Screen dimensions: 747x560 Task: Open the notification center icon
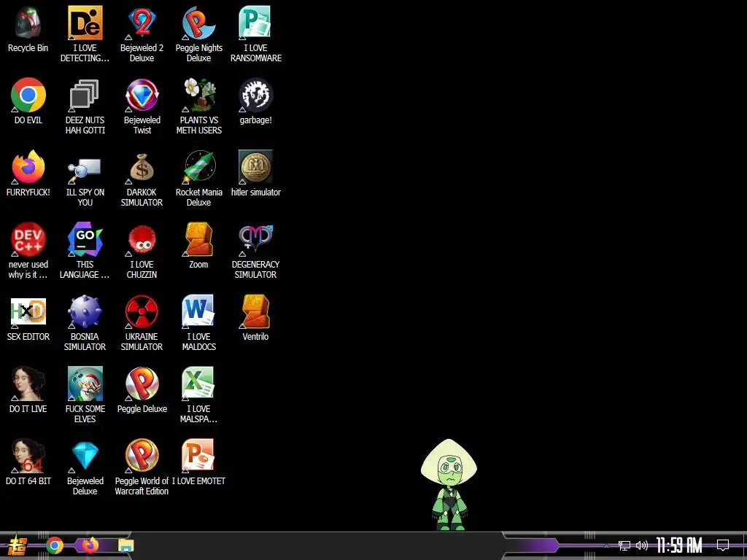723,545
